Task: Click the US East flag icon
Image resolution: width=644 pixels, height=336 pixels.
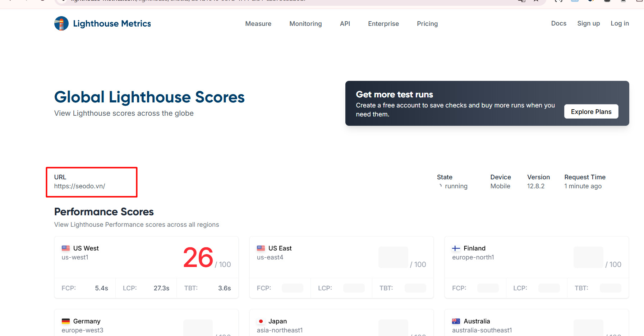Action: coord(261,248)
